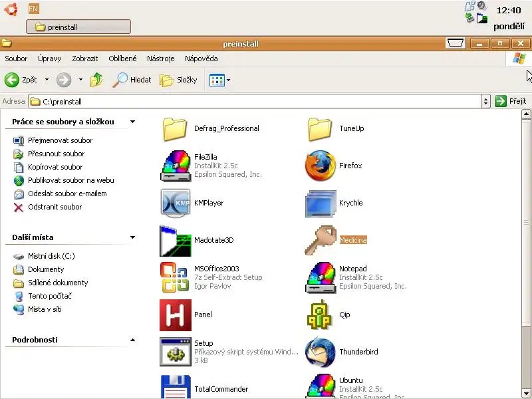The width and height of the screenshot is (532, 399).
Task: Select the Krychle icon
Action: click(x=321, y=203)
